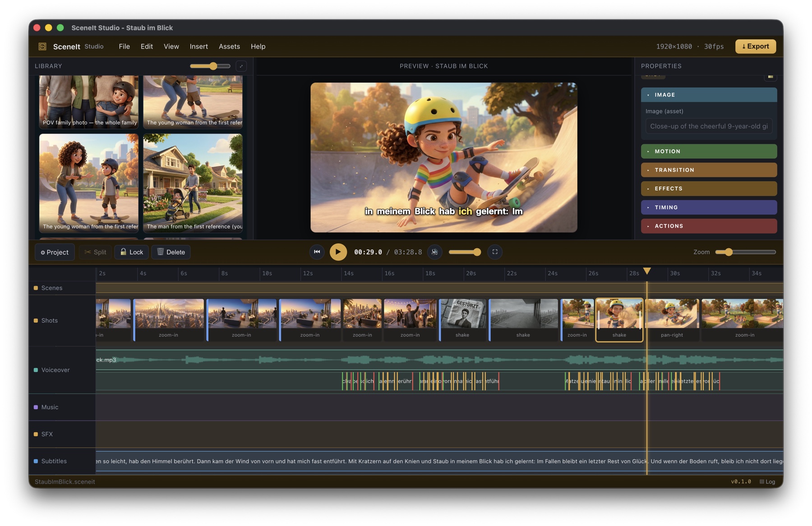Open the File menu
Viewport: 812px width, 526px height.
point(124,46)
